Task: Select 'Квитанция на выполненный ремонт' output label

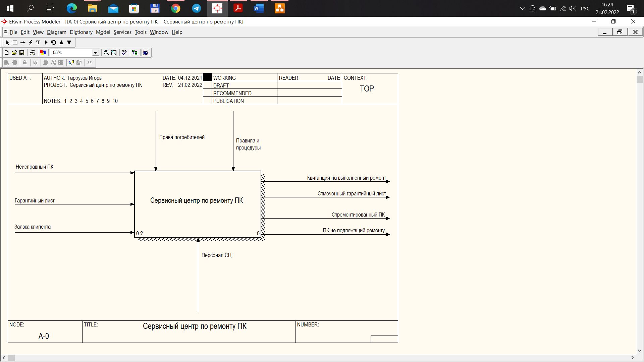Action: click(346, 178)
